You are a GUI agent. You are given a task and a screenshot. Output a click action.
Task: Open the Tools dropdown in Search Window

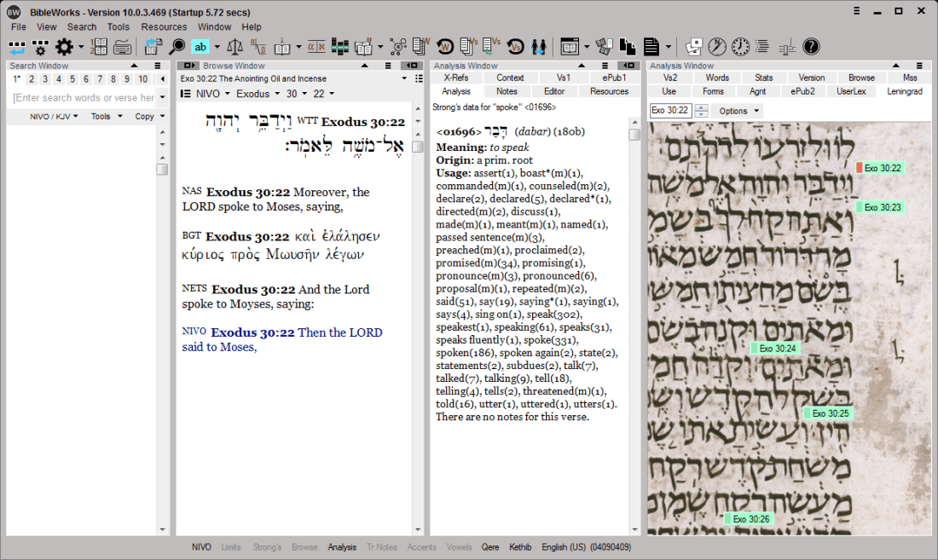click(x=105, y=117)
